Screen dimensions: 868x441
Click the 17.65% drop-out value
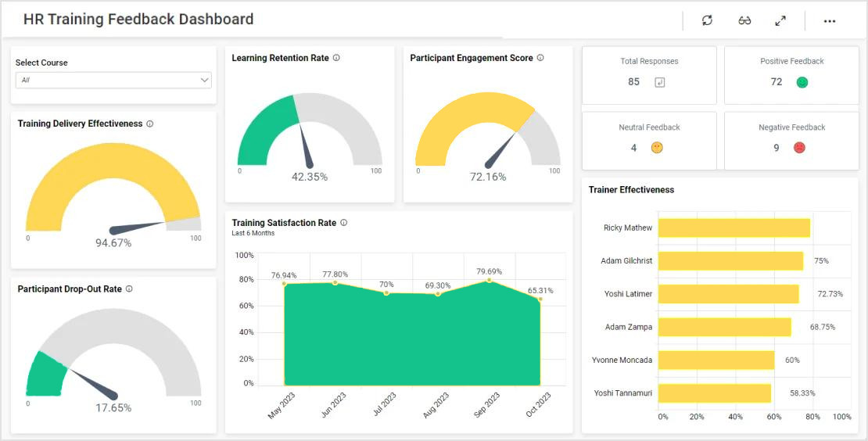(113, 408)
